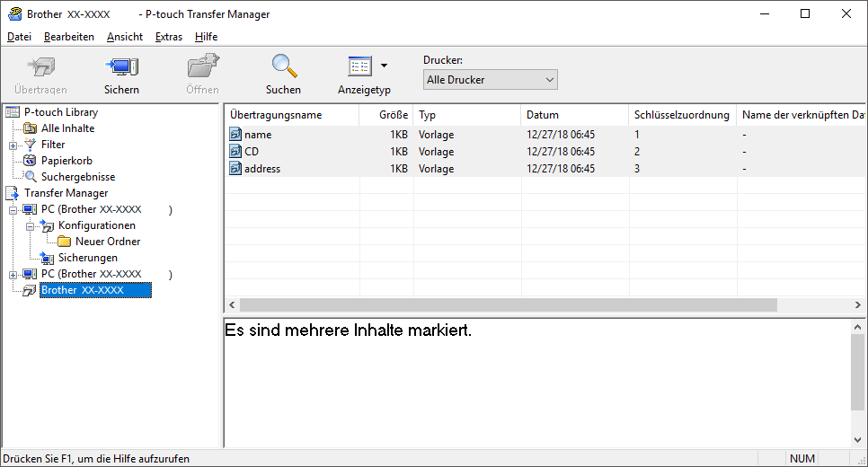The height and width of the screenshot is (467, 868).
Task: Select the 'CD' template row
Action: tap(545, 152)
